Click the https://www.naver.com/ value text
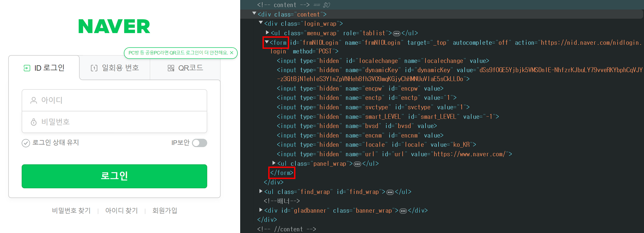This screenshot has height=233, width=644. pyautogui.click(x=469, y=154)
